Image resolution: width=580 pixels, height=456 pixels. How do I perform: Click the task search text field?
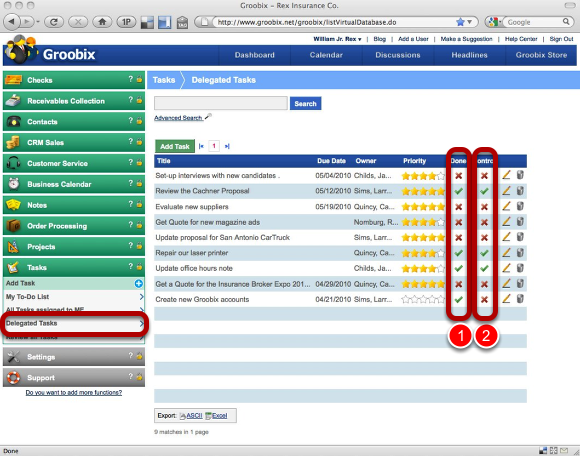click(221, 103)
